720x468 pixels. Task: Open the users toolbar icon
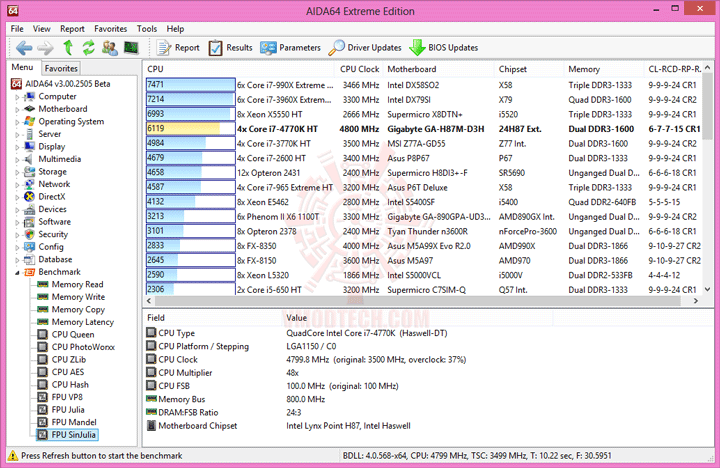pyautogui.click(x=110, y=48)
